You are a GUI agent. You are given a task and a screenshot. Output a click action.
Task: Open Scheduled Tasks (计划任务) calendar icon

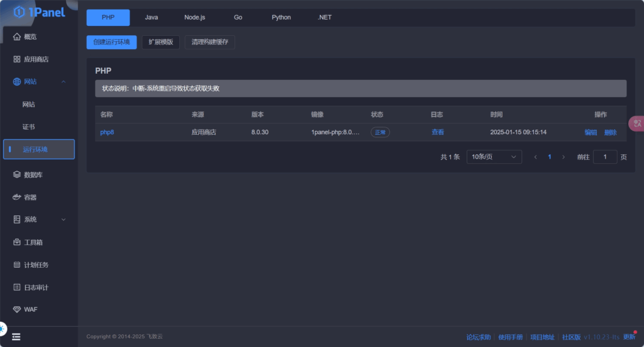pos(17,265)
